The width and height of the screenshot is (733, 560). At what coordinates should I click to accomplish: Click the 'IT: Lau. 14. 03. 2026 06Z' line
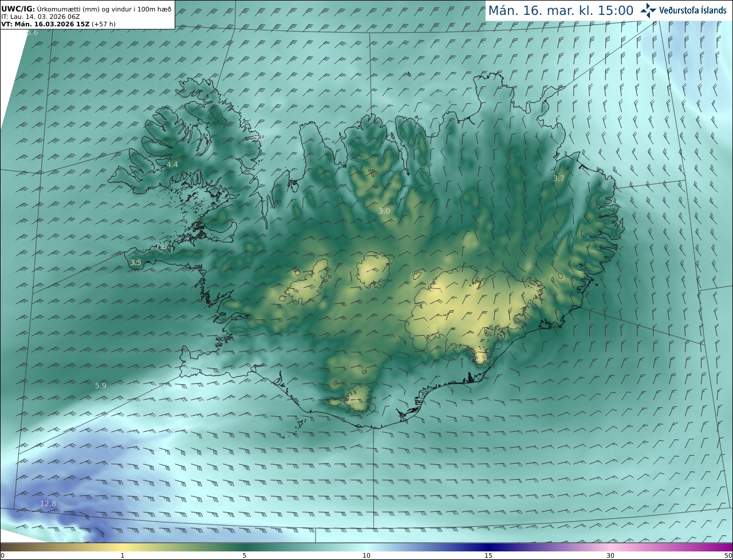[x=41, y=17]
